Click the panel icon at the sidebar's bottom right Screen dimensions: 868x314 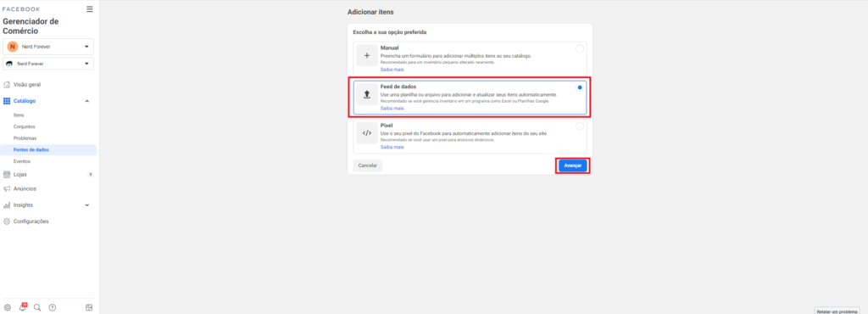point(89,307)
